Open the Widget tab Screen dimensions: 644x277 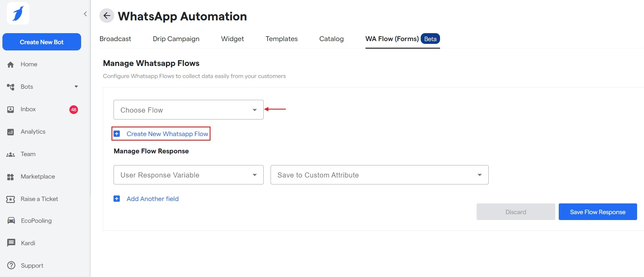point(232,39)
